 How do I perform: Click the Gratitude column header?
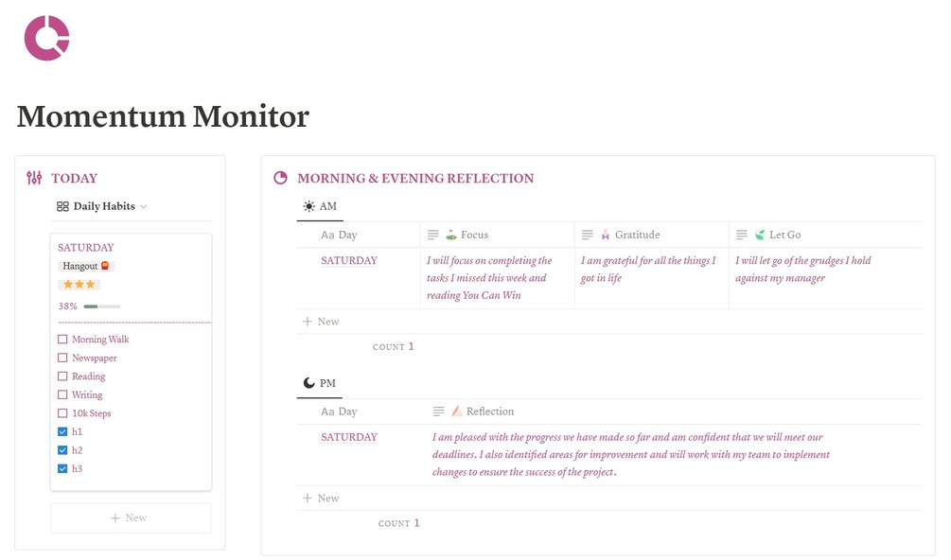coord(637,235)
